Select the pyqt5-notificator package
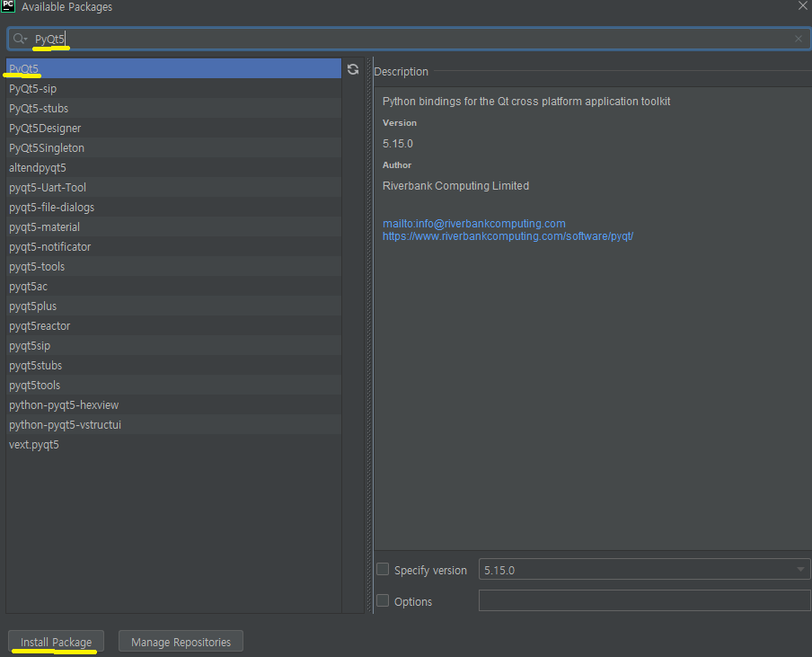812x657 pixels. [173, 246]
